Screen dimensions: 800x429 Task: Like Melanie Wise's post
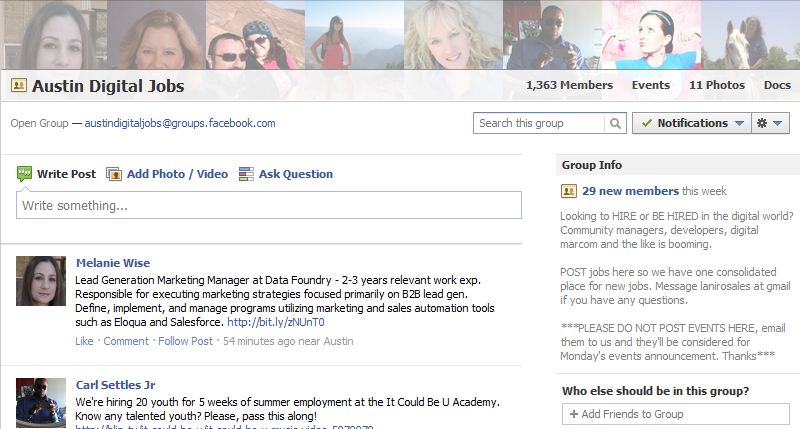click(x=84, y=341)
